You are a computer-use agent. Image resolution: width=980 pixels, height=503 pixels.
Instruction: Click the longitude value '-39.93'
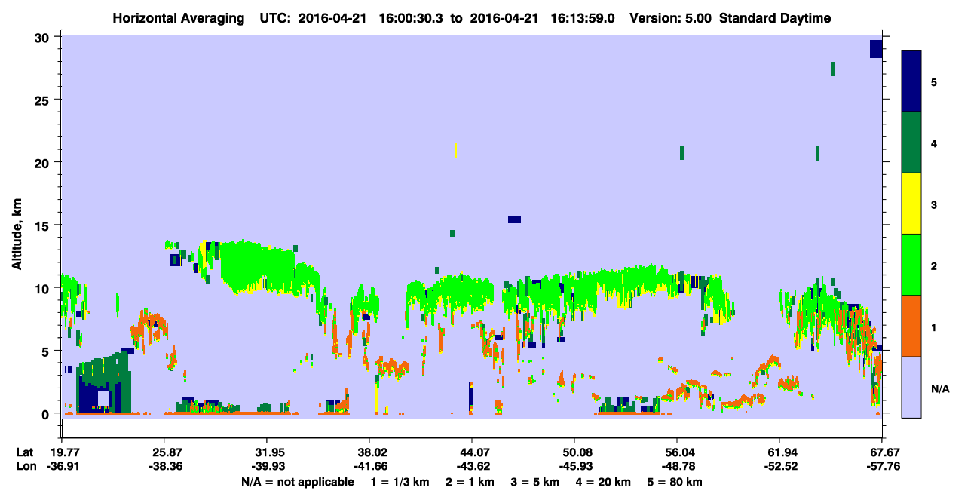click(x=267, y=466)
